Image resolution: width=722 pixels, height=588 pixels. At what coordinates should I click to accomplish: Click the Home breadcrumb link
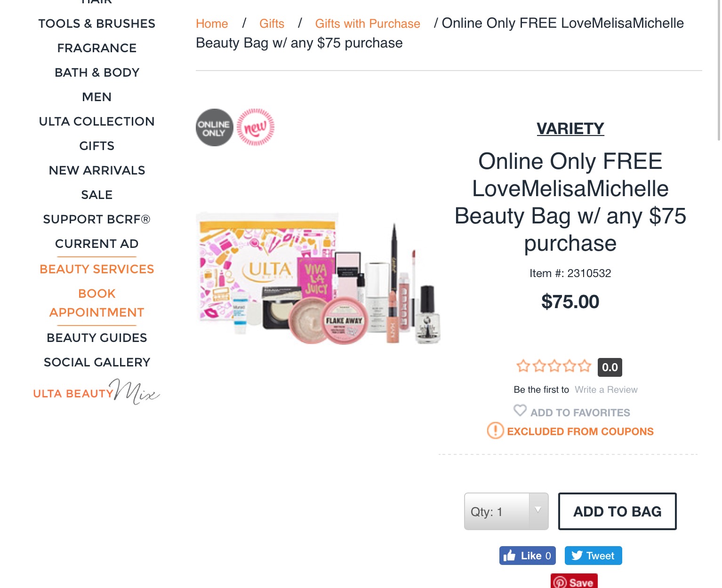pyautogui.click(x=212, y=24)
